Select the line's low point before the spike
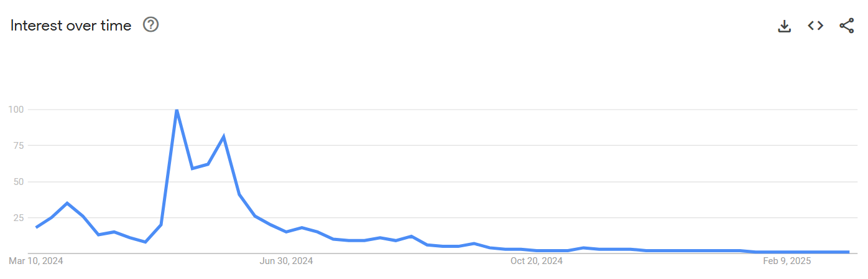Screen dimensions: 868x279 [145, 242]
